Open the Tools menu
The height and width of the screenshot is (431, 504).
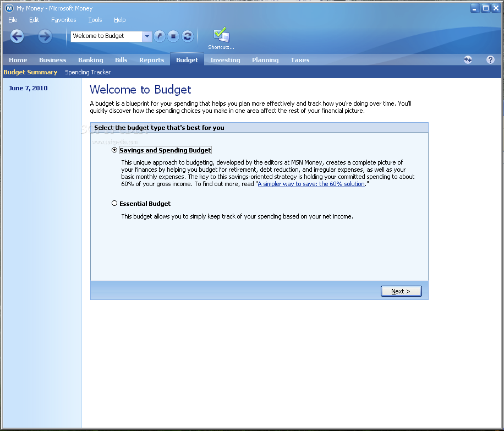pos(95,20)
